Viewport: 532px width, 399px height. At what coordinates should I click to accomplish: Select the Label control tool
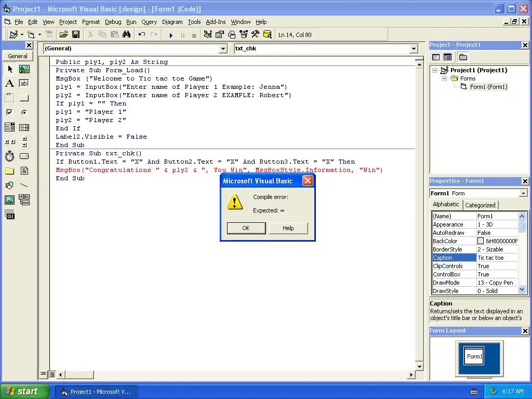[10, 84]
